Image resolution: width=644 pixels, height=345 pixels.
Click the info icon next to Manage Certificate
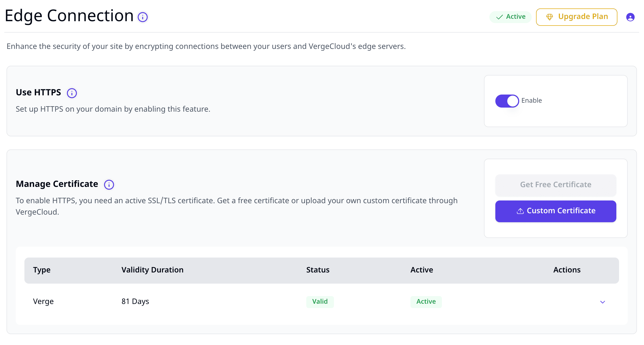coord(109,185)
